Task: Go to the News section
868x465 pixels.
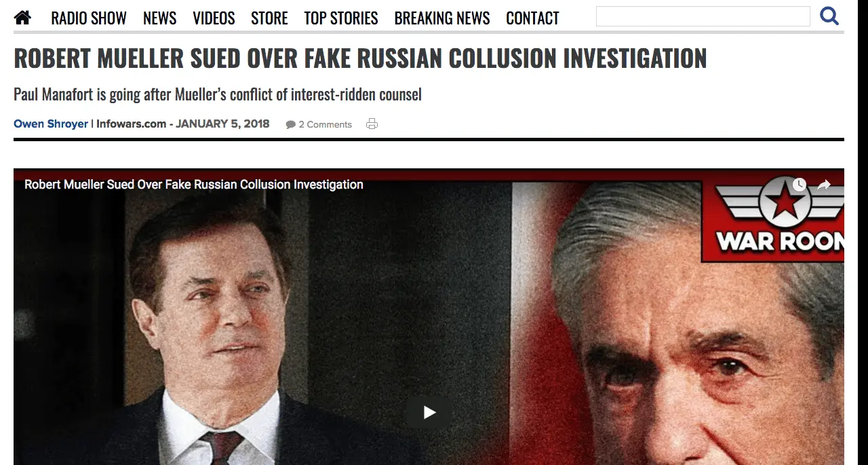Action: pyautogui.click(x=159, y=18)
